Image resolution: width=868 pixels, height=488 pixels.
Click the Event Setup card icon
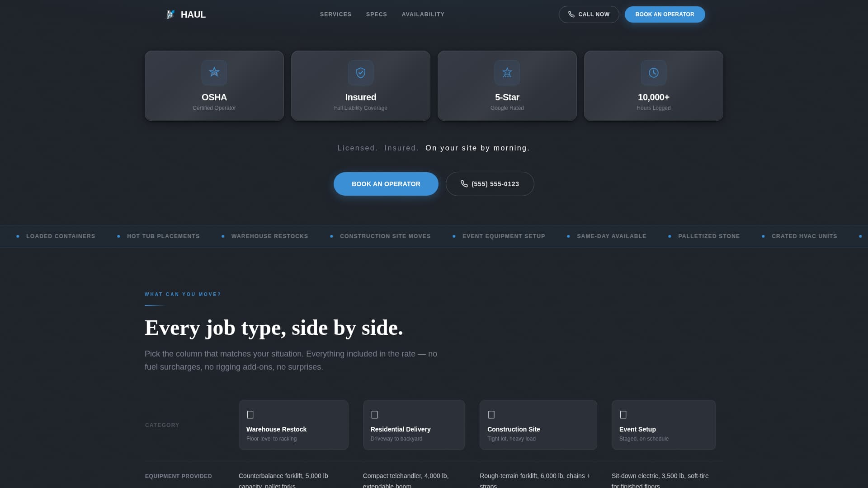click(623, 414)
